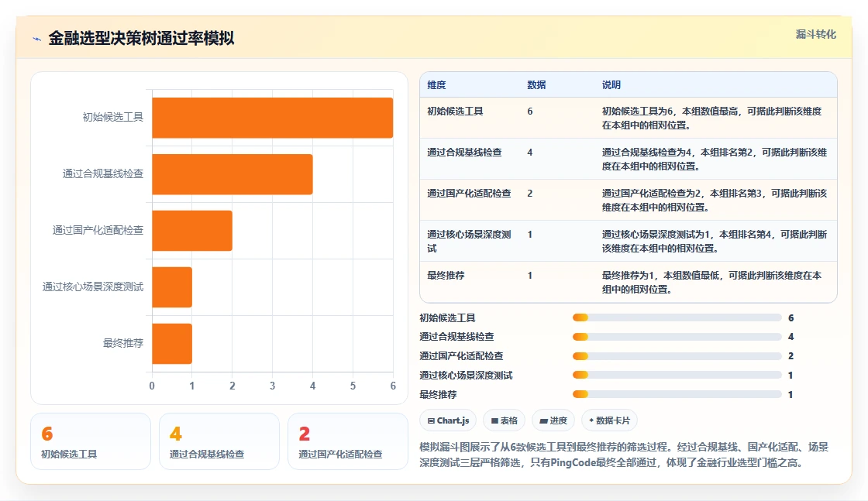This screenshot has height=501, width=868.
Task: Click the icon inside the Chart.js tag
Action: [x=431, y=420]
